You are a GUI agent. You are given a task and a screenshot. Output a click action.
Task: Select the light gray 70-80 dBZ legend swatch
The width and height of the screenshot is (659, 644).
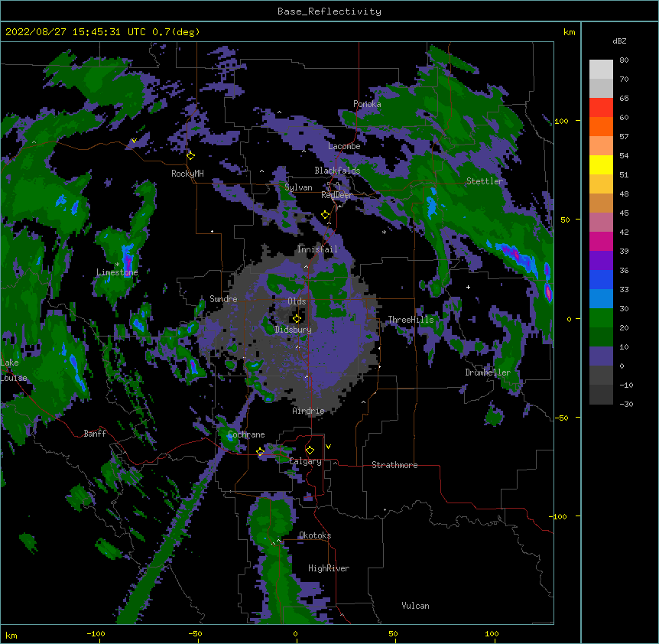pos(601,70)
